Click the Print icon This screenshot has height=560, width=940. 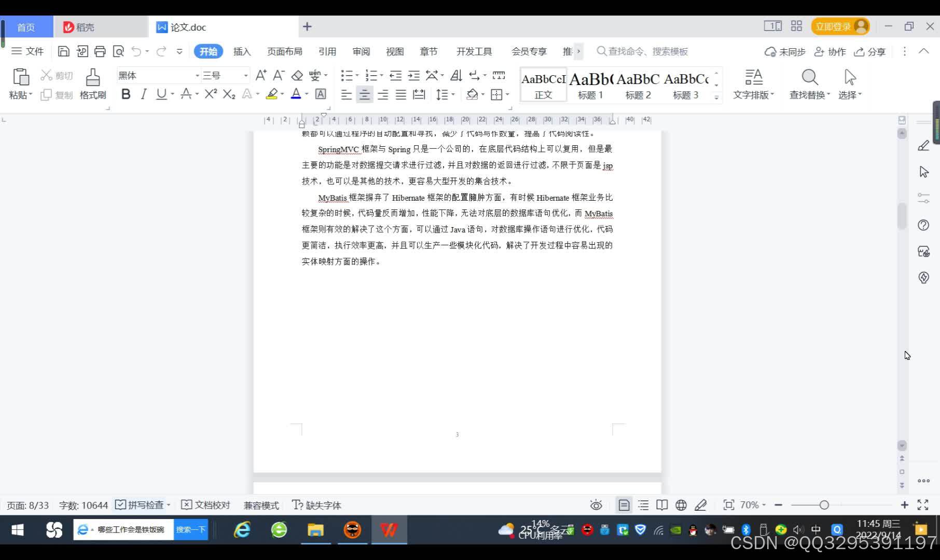coord(100,51)
